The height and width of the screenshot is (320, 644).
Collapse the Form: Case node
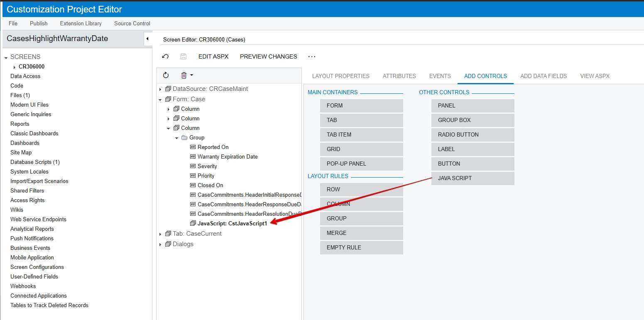pyautogui.click(x=160, y=100)
